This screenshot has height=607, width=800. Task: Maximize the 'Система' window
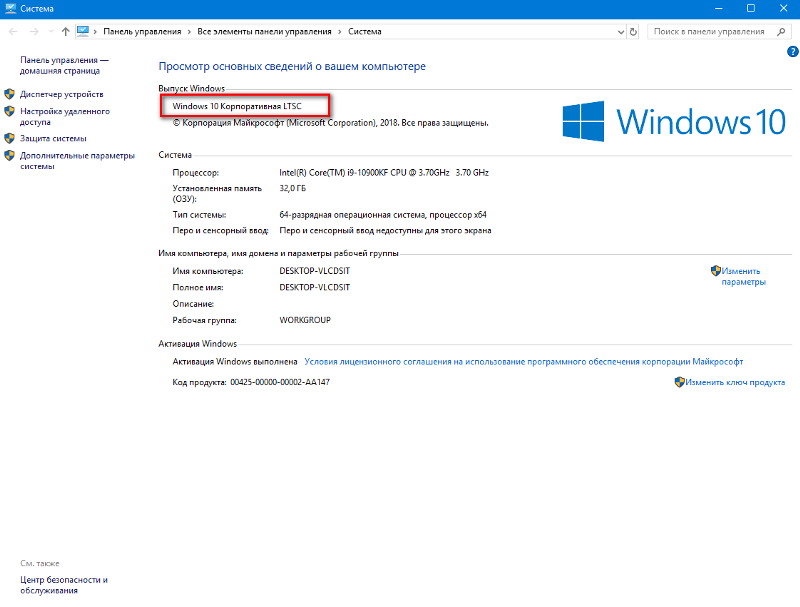click(751, 9)
